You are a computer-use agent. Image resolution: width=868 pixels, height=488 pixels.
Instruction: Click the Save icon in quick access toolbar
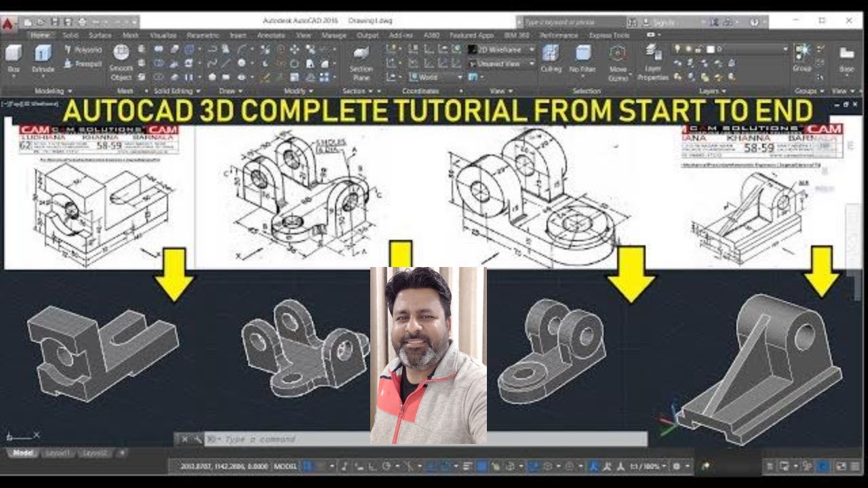tap(56, 22)
